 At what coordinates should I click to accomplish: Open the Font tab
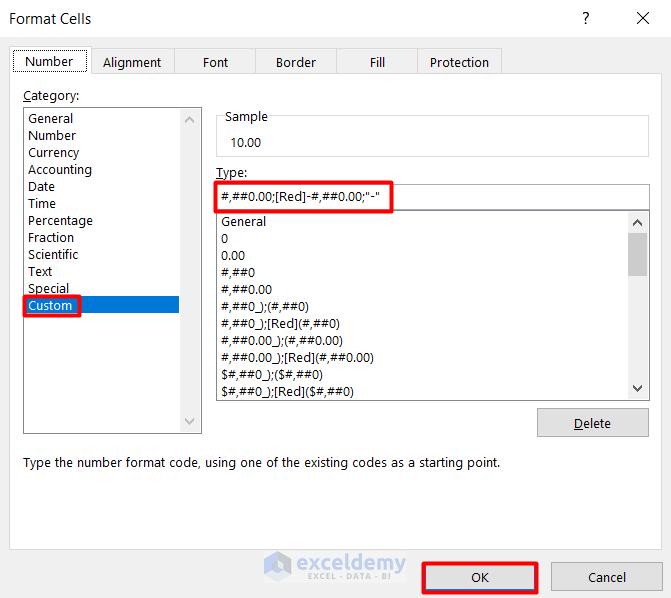click(x=215, y=62)
